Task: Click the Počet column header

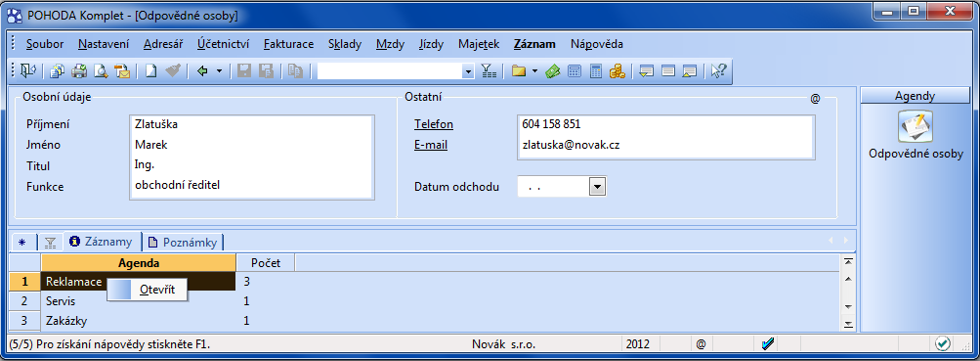Action: [266, 263]
